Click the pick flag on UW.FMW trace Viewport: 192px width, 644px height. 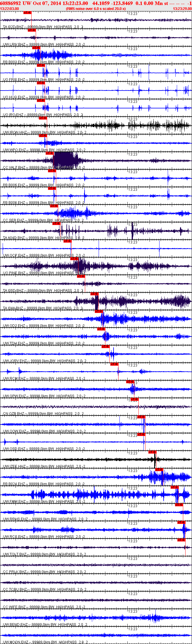(175, 487)
